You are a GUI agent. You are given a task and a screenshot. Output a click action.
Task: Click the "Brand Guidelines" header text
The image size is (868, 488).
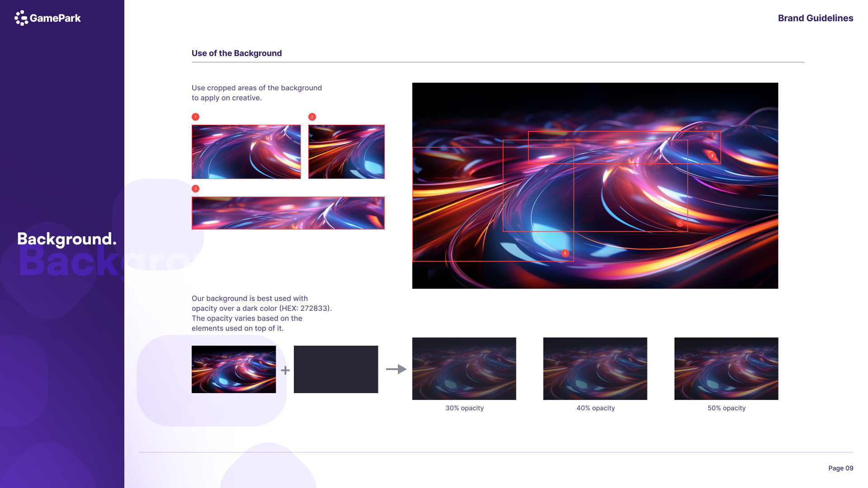(816, 18)
